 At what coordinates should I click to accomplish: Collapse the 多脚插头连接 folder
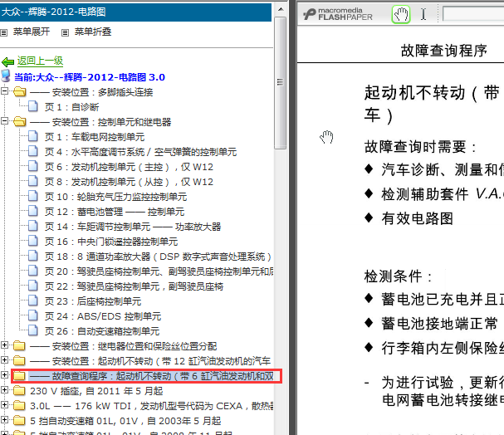pyautogui.click(x=4, y=91)
